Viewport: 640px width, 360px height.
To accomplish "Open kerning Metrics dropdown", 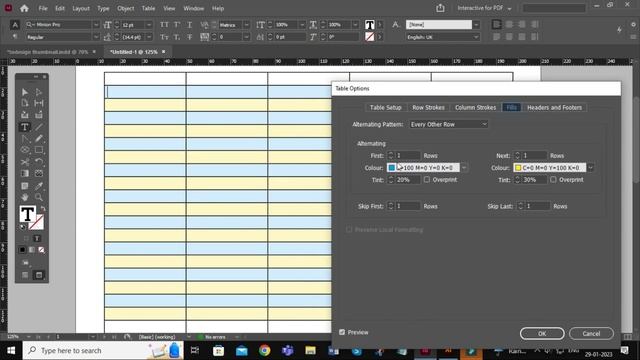I will tap(247, 25).
